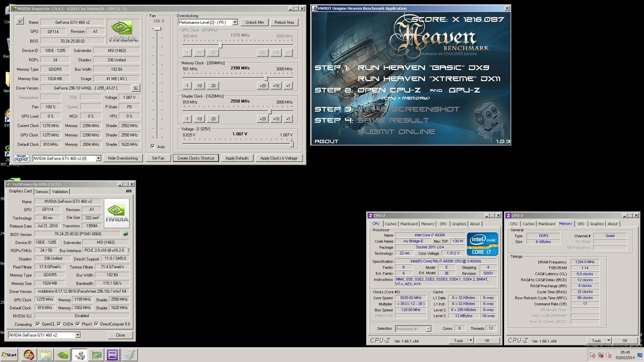Image resolution: width=644 pixels, height=362 pixels.
Task: Click Shader Clock -10 button
Action: pyautogui.click(x=199, y=119)
